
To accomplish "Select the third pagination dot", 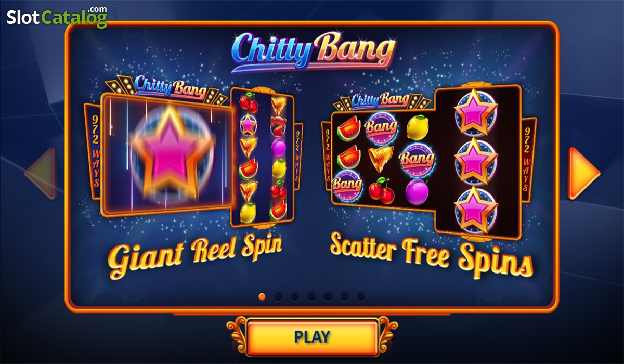I will pyautogui.click(x=295, y=296).
